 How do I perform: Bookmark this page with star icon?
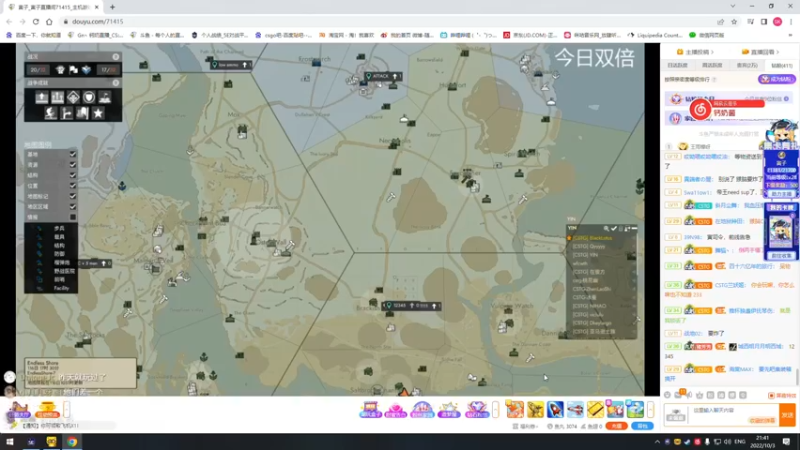734,22
